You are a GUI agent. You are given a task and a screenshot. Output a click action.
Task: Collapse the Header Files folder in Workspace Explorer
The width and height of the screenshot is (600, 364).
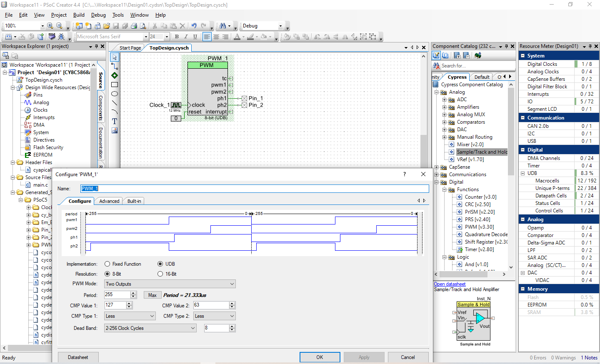pyautogui.click(x=12, y=162)
